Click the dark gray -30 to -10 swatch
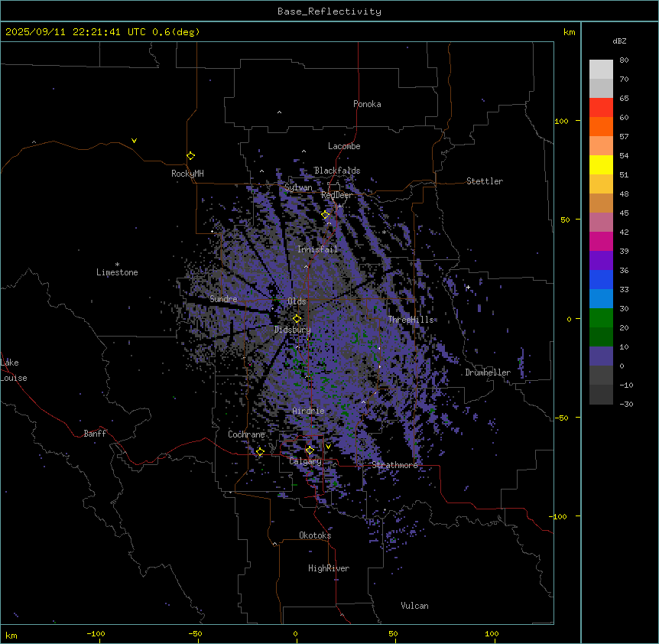659x644 pixels. tap(601, 395)
